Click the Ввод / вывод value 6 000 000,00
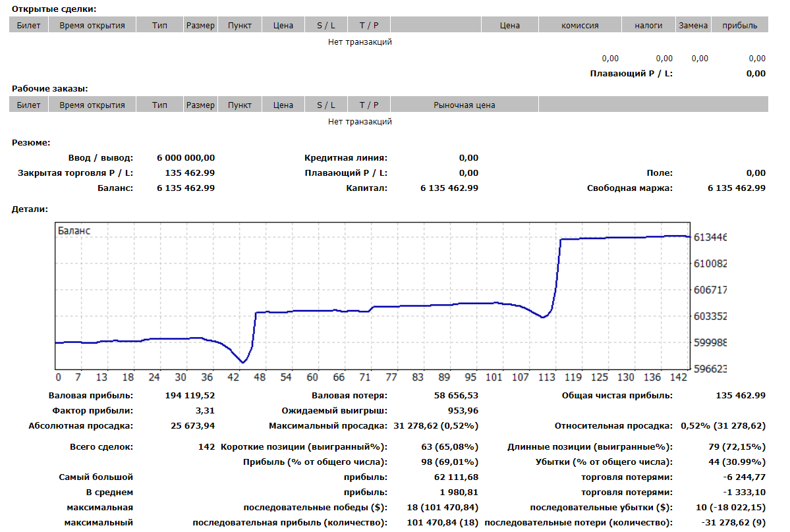 coord(186,157)
